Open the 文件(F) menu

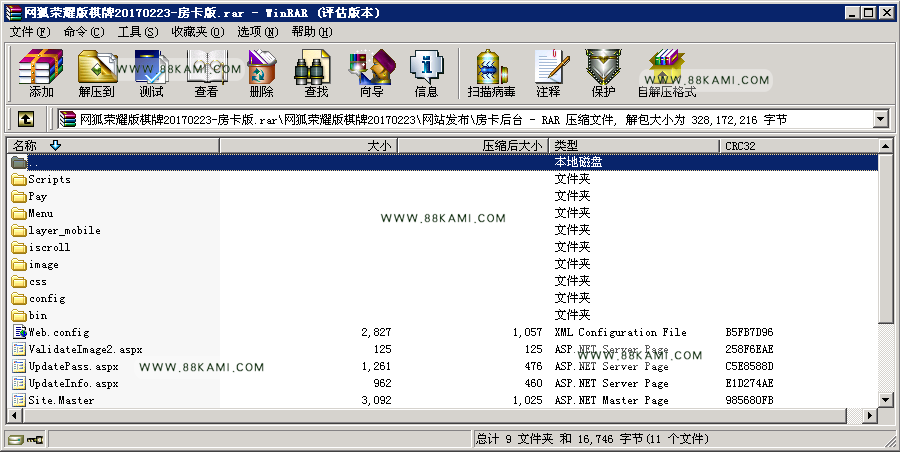[x=30, y=32]
